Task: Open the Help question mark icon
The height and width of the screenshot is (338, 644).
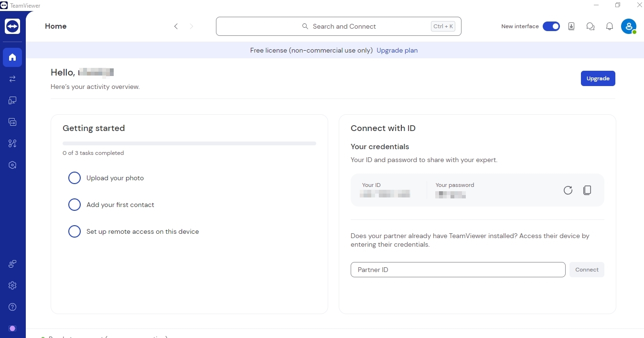Action: [x=12, y=307]
